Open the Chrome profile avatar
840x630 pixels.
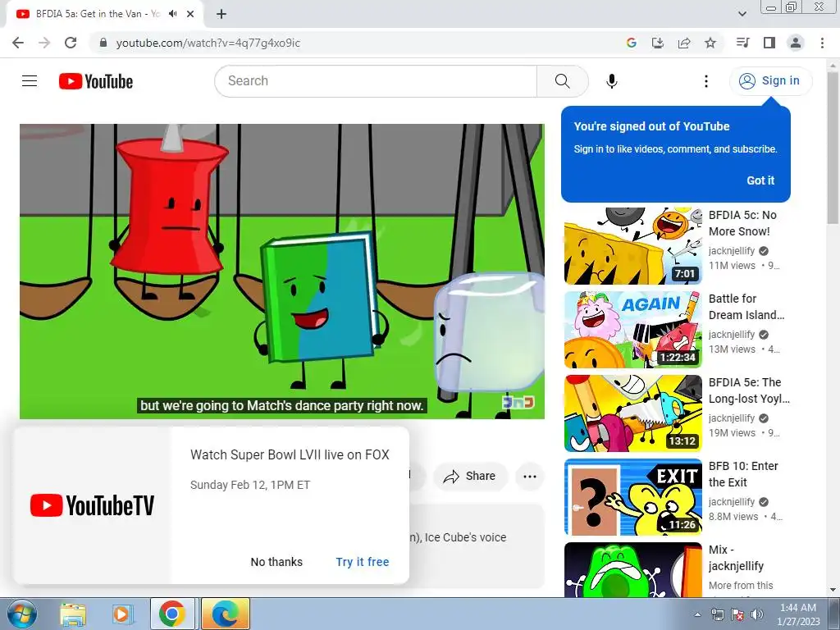pos(796,43)
